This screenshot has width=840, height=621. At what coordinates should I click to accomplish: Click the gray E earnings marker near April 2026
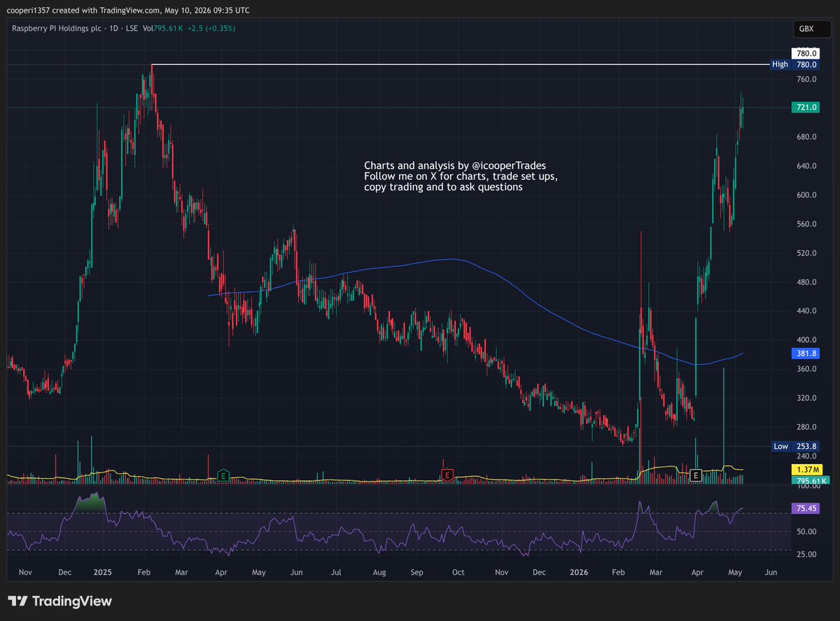(x=696, y=475)
